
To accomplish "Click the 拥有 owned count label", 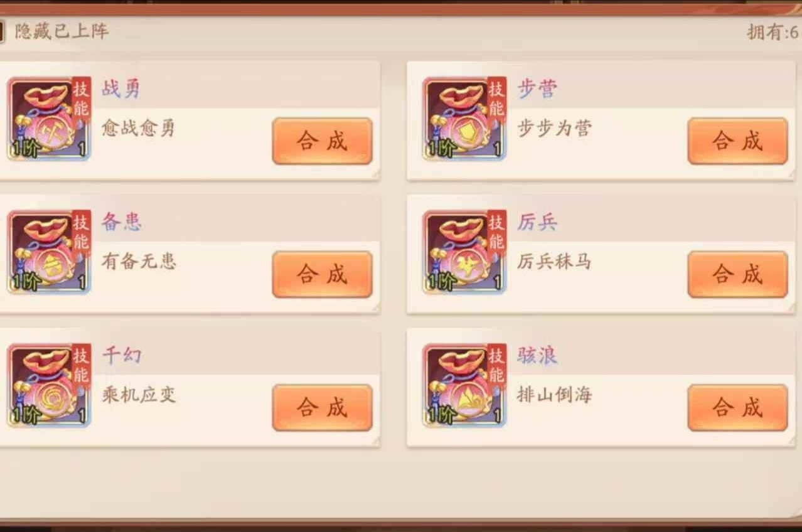I will tap(773, 32).
